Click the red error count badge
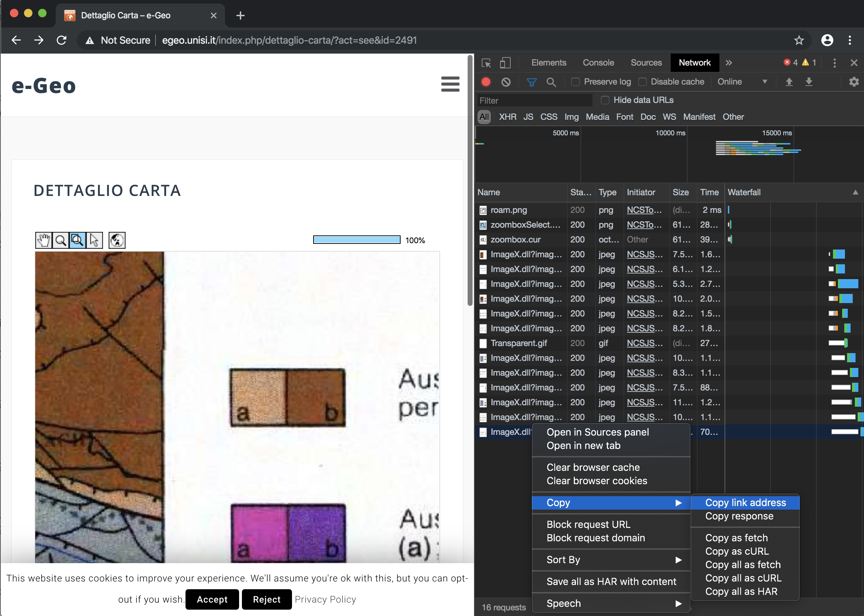Screen dimensions: 864x616 pos(791,63)
